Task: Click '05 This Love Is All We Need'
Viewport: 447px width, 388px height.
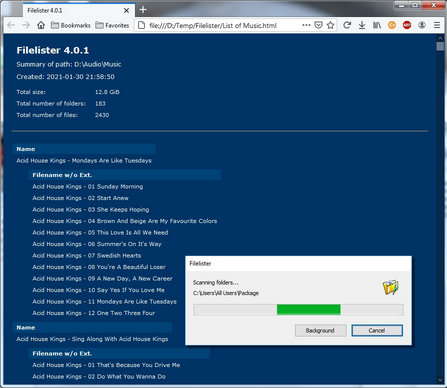Action: [x=128, y=233]
